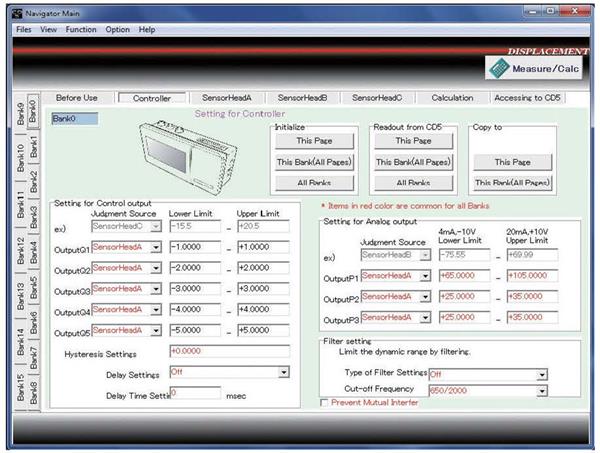Open OutputQ3 Judgment Source dropdown

click(156, 289)
